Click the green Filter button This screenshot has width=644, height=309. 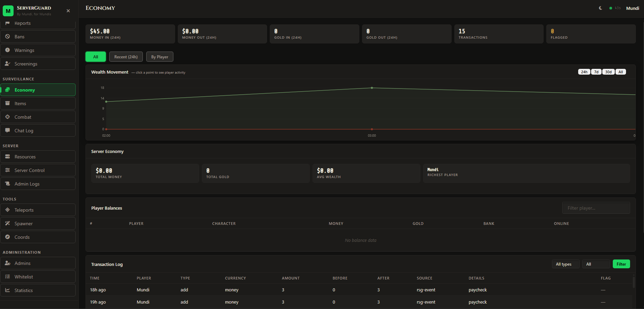621,264
